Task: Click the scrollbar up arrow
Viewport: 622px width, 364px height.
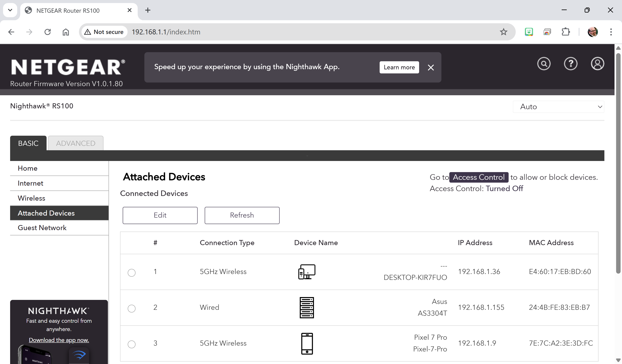Action: pos(618,48)
